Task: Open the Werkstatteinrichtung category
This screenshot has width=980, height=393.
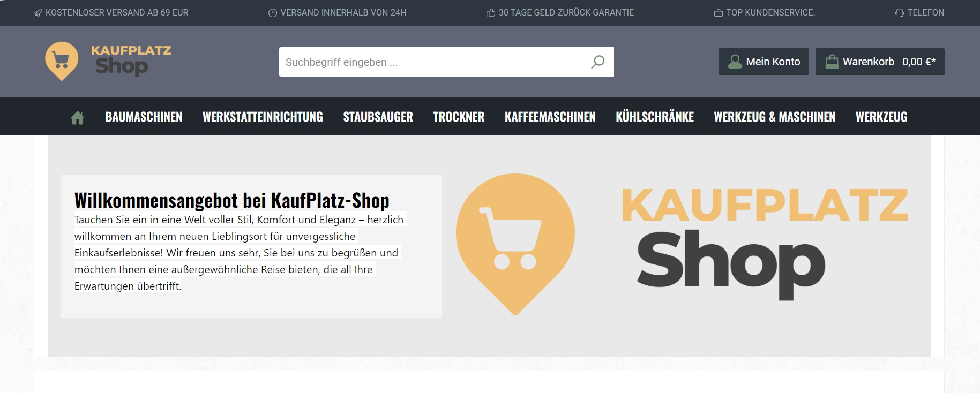Action: [x=263, y=117]
